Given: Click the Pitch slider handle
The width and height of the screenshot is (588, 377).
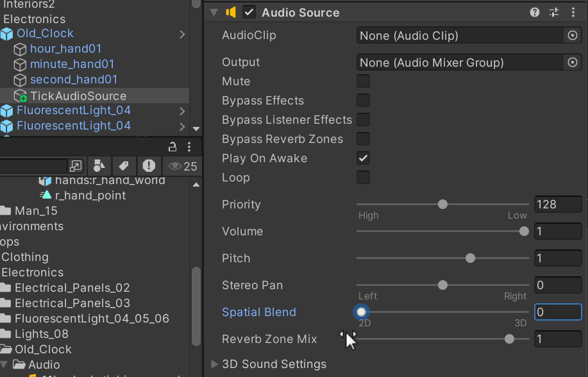Looking at the screenshot, I should pyautogui.click(x=470, y=258).
